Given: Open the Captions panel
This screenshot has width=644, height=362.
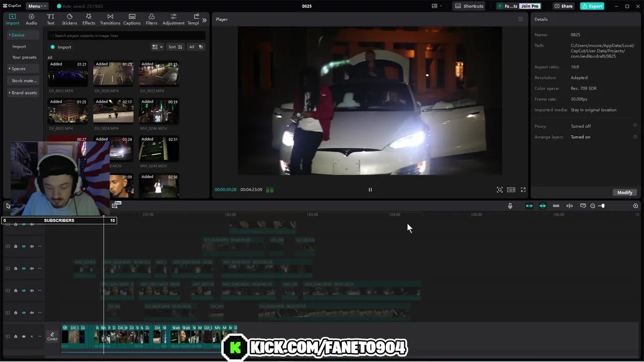Looking at the screenshot, I should click(132, 19).
